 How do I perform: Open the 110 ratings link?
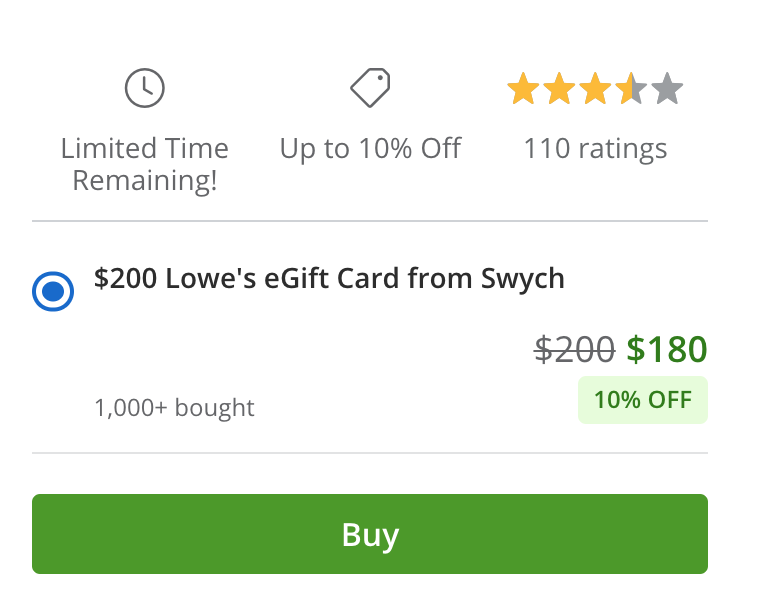(x=595, y=148)
